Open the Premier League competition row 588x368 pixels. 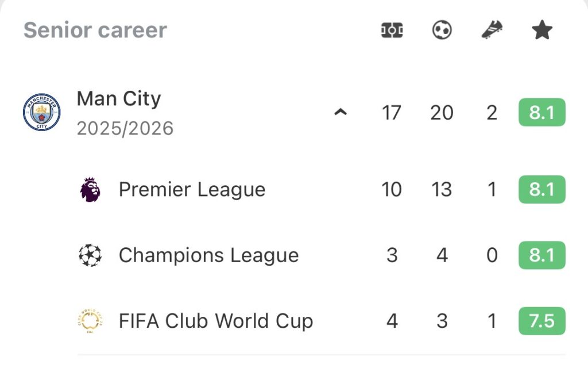point(192,190)
